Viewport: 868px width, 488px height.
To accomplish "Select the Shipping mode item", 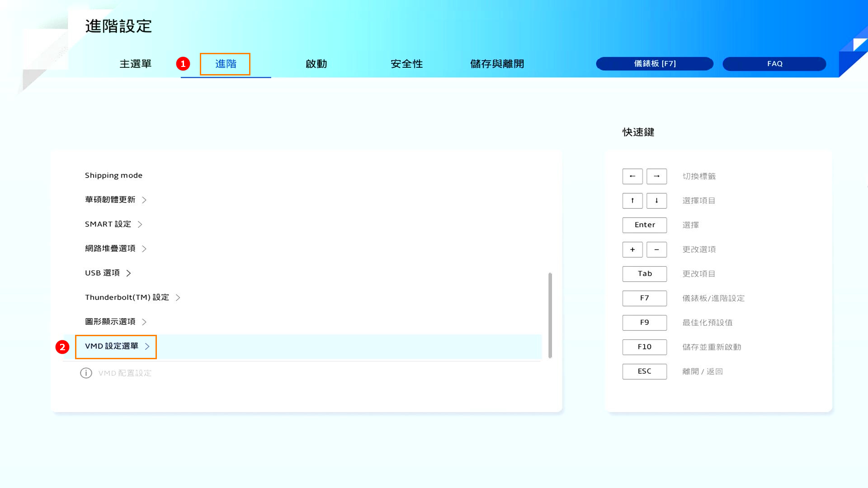I will tap(113, 175).
